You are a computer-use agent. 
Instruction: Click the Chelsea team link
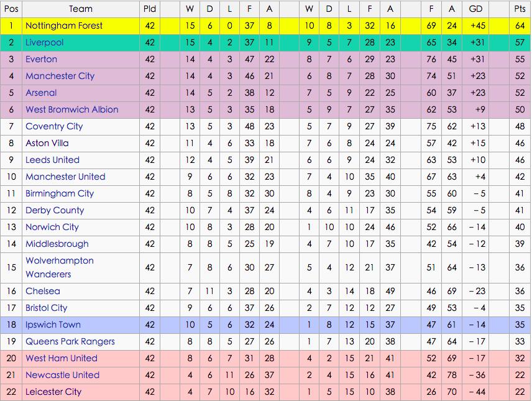pos(43,291)
